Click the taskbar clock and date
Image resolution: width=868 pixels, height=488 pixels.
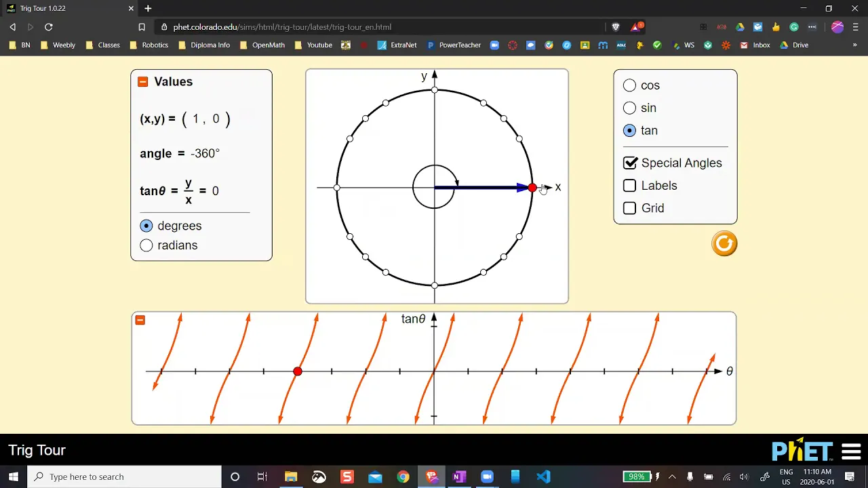pos(816,476)
